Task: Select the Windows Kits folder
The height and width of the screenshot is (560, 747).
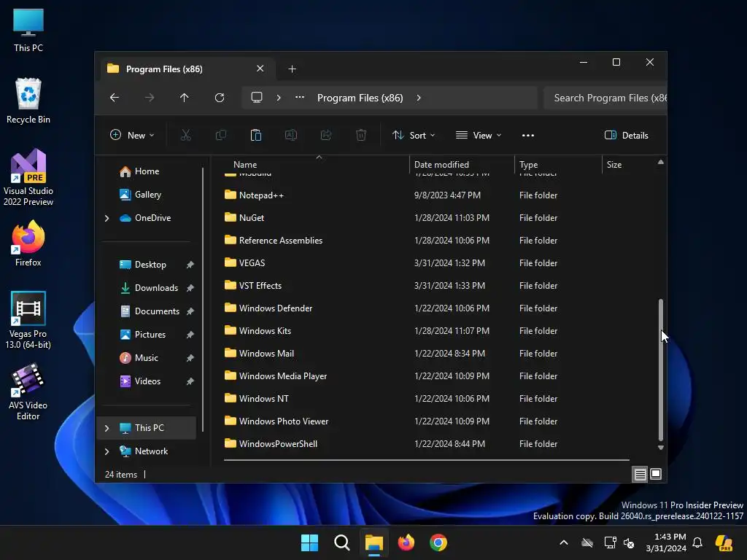Action: pos(265,331)
